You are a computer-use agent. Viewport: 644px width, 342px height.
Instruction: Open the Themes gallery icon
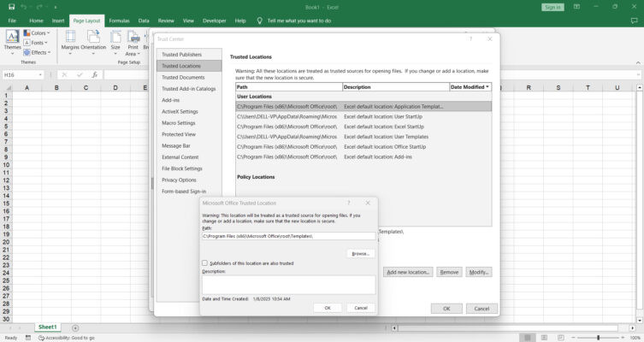click(12, 36)
